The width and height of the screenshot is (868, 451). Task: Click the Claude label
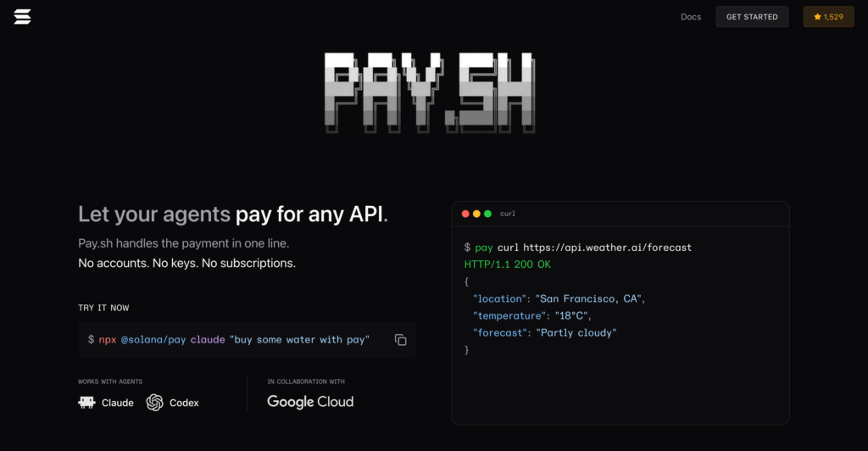point(117,403)
